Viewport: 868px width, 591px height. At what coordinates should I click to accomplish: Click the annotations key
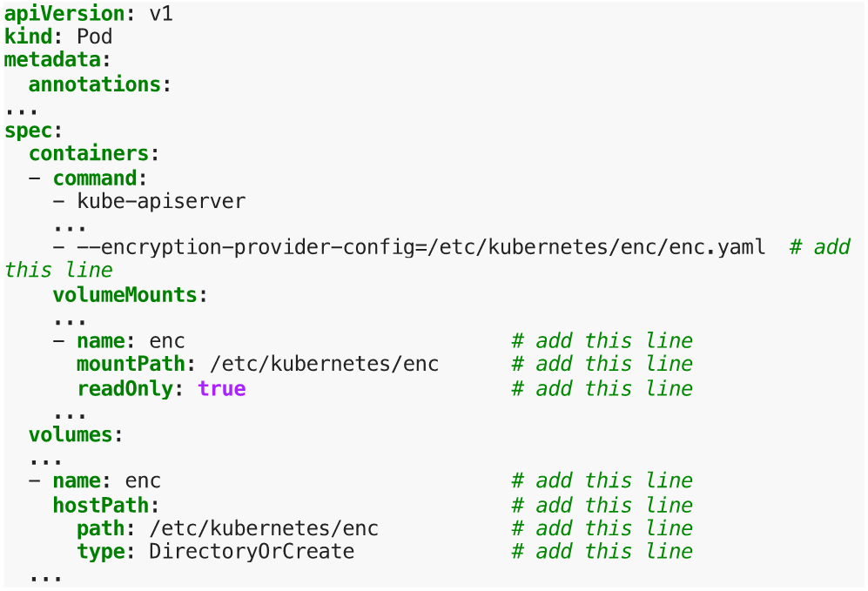(95, 84)
